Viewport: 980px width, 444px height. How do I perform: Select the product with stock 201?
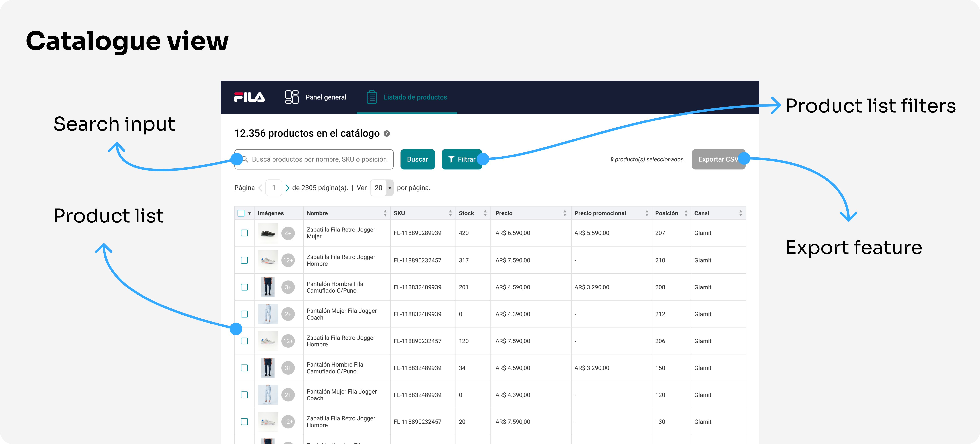[244, 287]
